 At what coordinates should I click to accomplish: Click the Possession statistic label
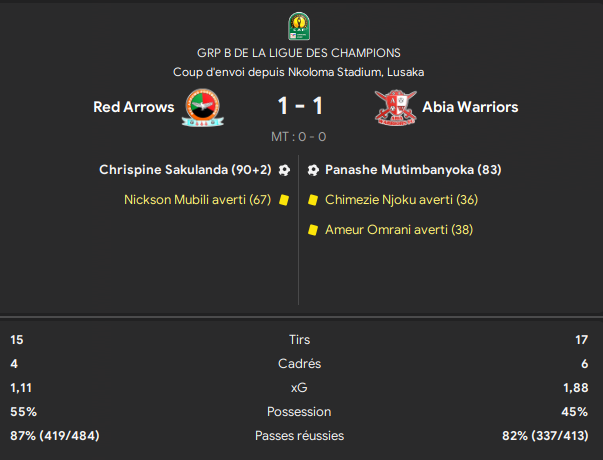tap(299, 412)
